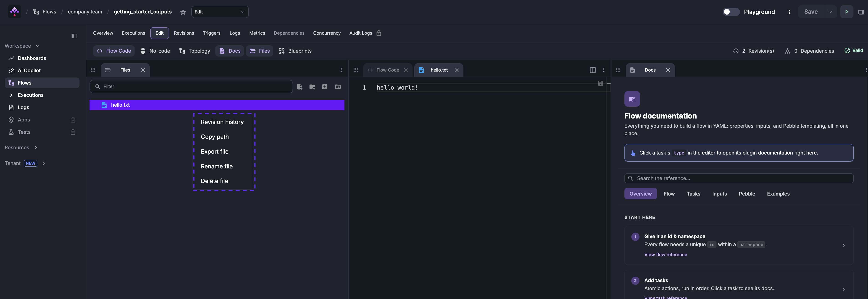868x299 pixels.
Task: Switch to the Triggers tab
Action: point(211,33)
